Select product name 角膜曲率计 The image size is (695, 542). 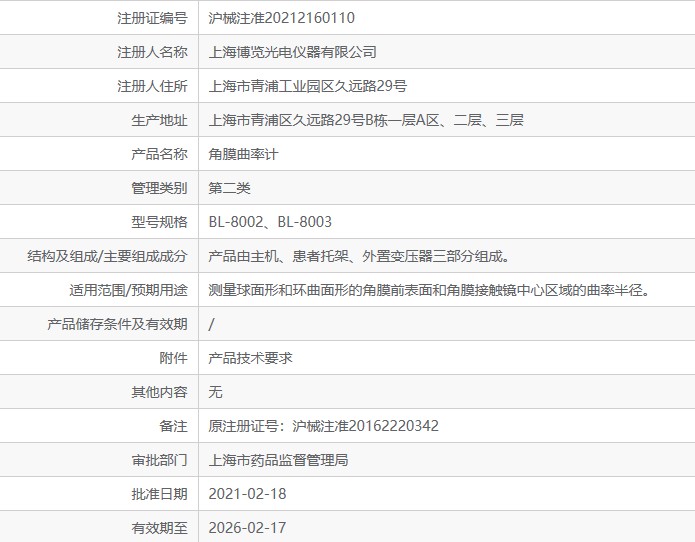tap(243, 154)
